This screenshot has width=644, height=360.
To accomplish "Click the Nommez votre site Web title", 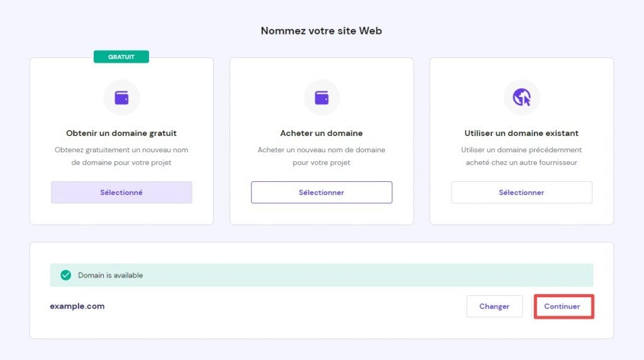I will point(321,31).
